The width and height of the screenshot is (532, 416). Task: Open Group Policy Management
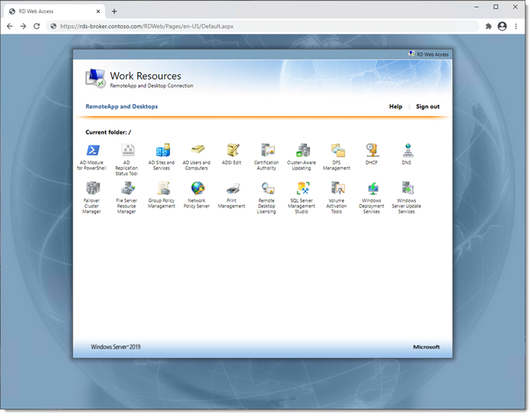[x=162, y=195]
